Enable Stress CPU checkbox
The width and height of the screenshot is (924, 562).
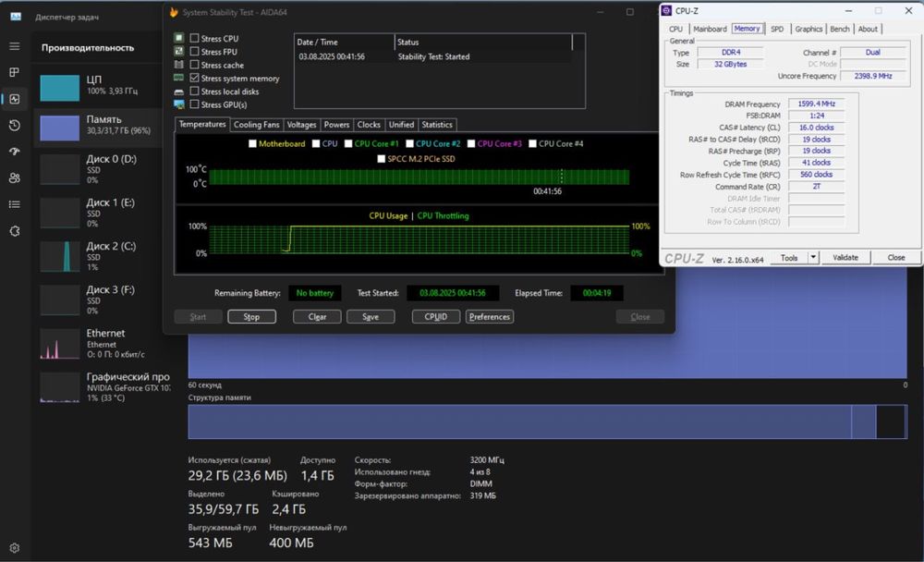point(194,38)
